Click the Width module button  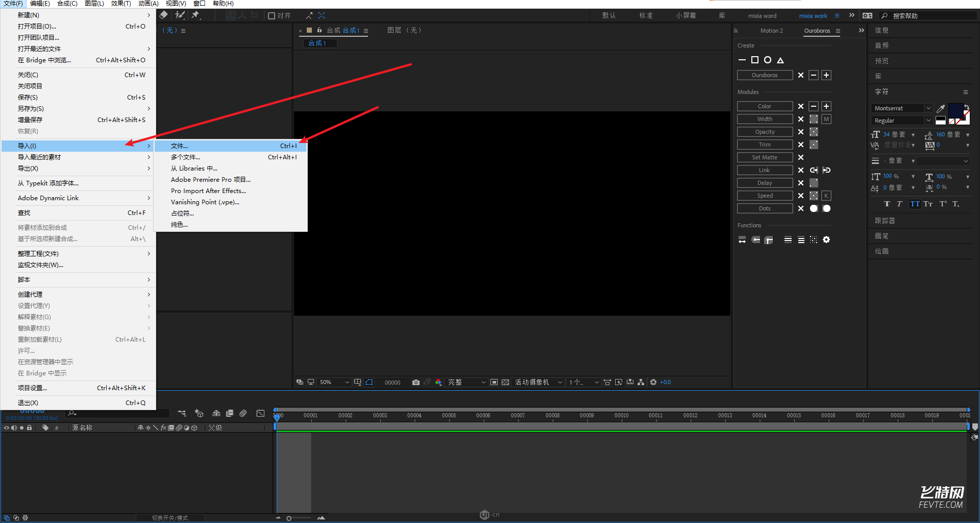coord(765,119)
